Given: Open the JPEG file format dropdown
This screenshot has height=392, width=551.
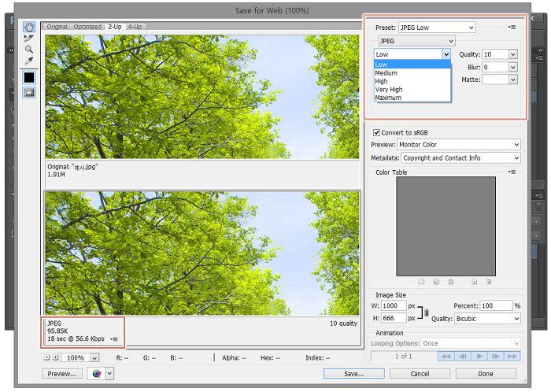Looking at the screenshot, I should coord(416,41).
